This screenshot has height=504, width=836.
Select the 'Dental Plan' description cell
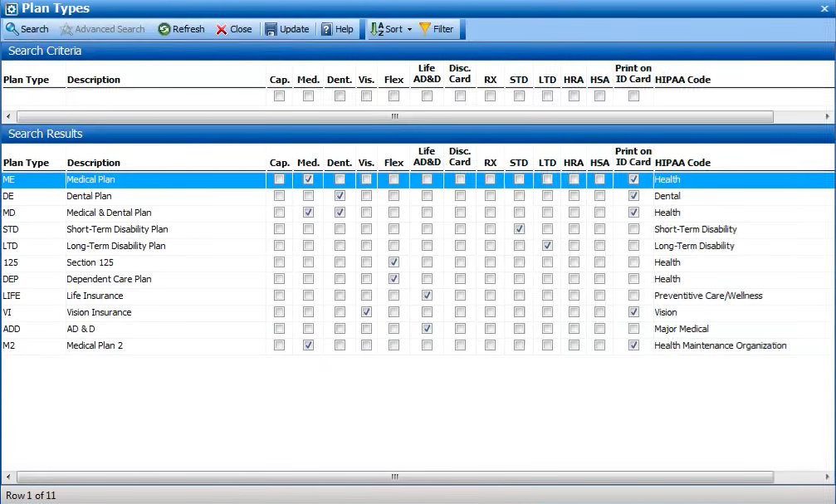coord(166,196)
